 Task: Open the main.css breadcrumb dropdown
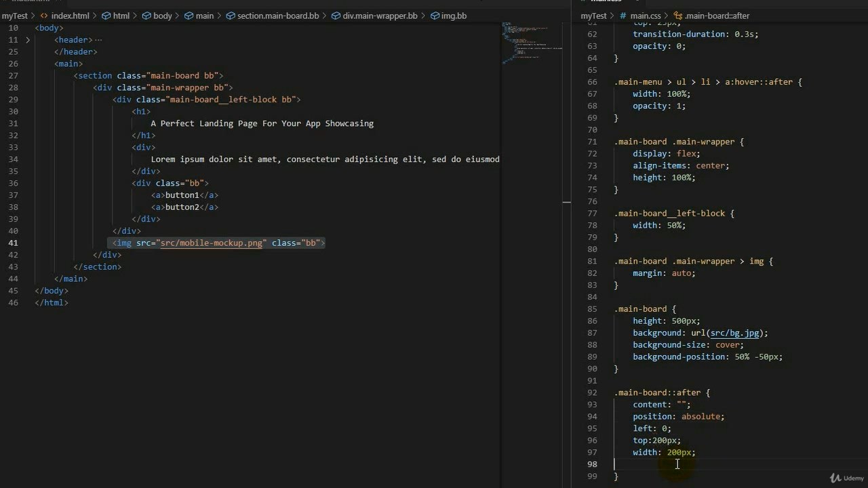click(x=646, y=16)
